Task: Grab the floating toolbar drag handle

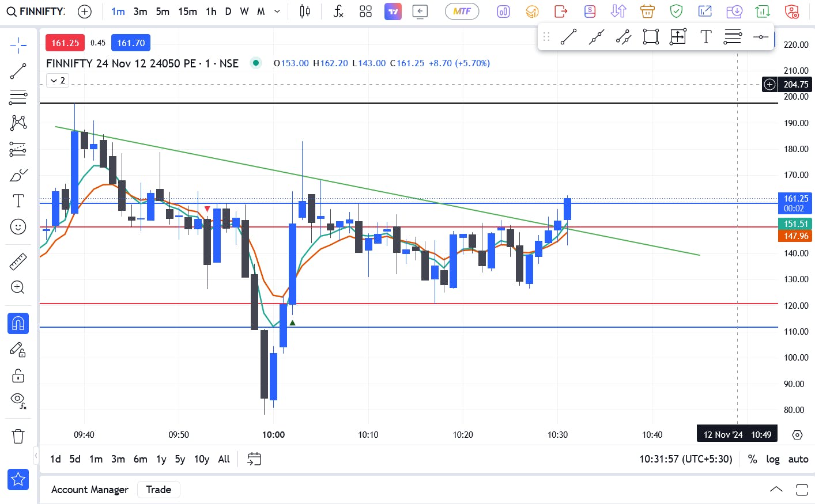Action: click(546, 37)
